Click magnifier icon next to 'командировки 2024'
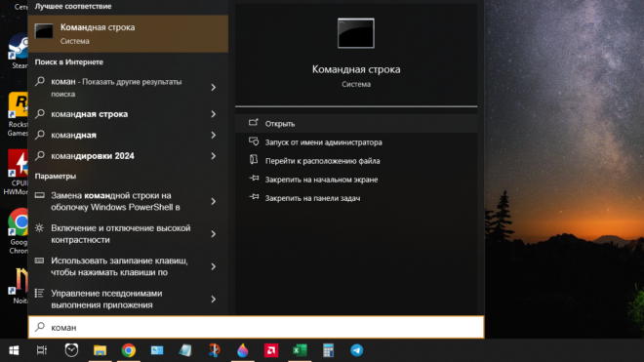 click(x=40, y=156)
